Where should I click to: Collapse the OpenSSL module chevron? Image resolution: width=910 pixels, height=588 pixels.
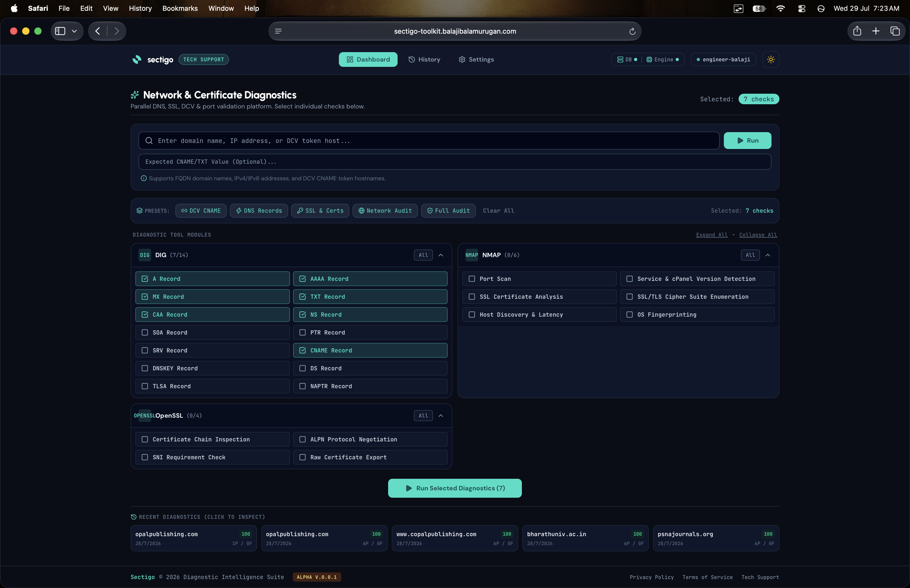click(441, 415)
